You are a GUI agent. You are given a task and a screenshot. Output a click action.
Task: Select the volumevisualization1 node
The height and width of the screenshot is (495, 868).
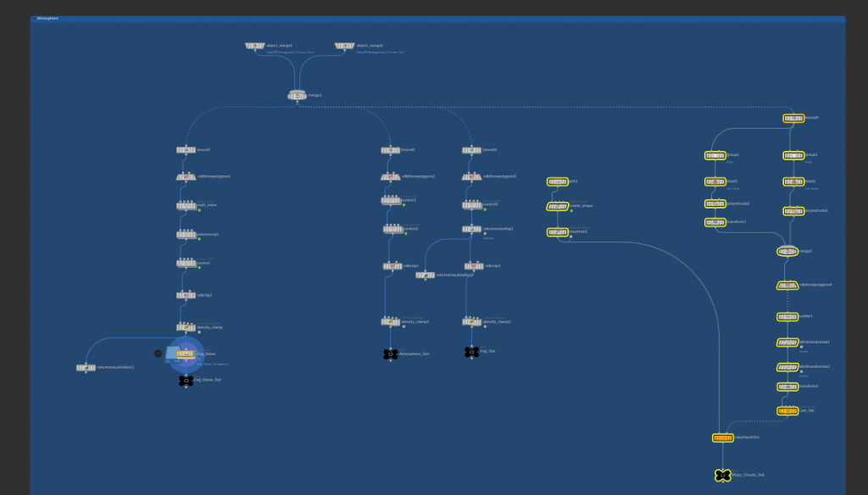[86, 368]
